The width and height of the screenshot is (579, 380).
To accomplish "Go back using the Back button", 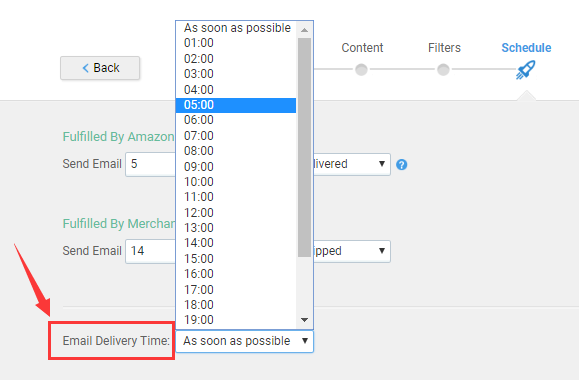I will (100, 68).
